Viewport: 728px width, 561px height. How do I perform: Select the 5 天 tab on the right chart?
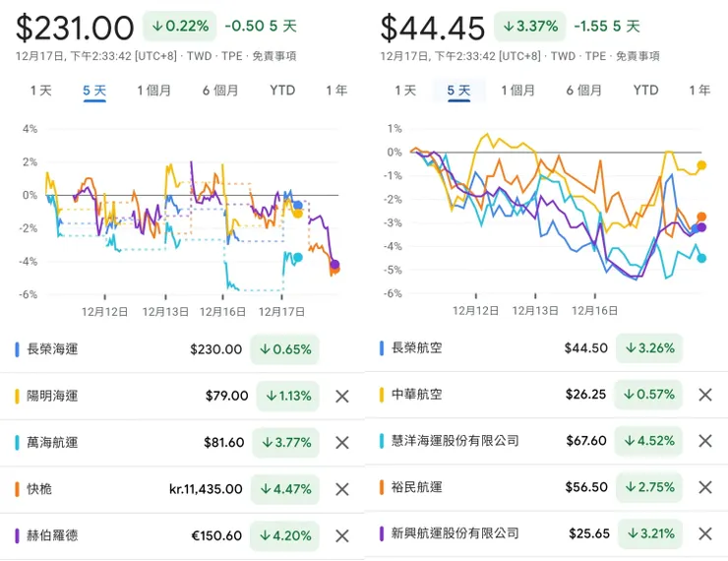(458, 91)
